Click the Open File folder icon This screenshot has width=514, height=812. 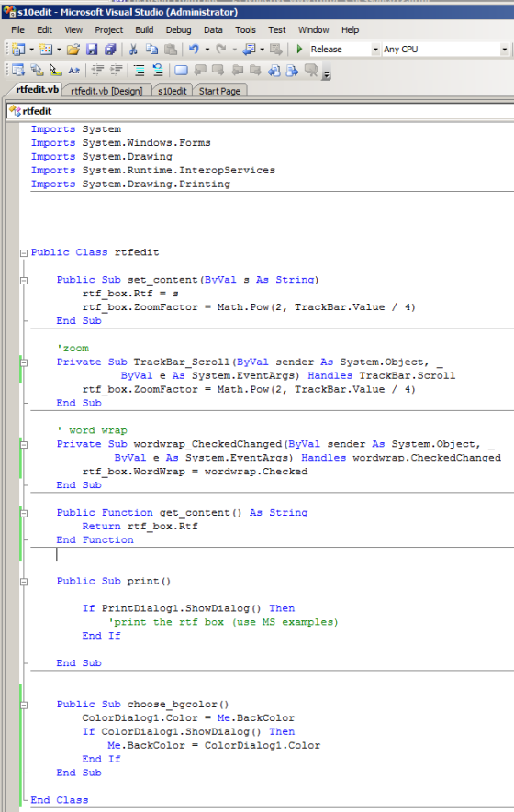click(73, 50)
